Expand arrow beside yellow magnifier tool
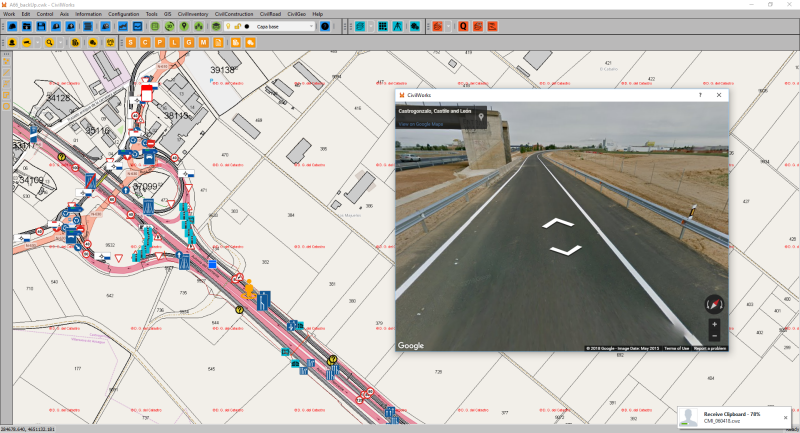This screenshot has height=433, width=800. [x=59, y=43]
